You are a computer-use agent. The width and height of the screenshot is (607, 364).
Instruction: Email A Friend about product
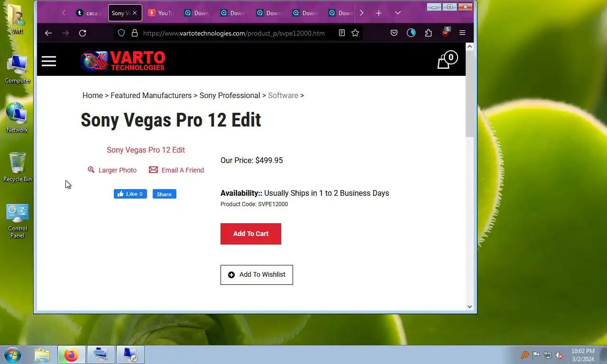click(183, 170)
